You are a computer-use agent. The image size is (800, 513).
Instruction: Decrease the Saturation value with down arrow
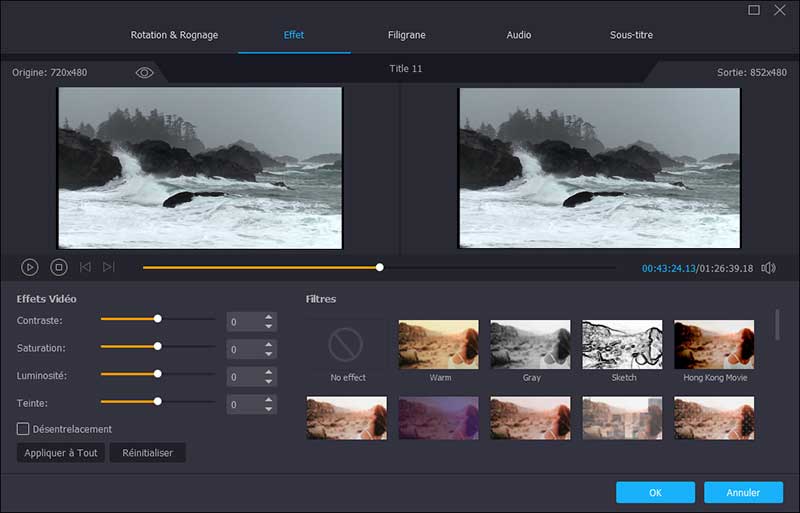click(268, 354)
